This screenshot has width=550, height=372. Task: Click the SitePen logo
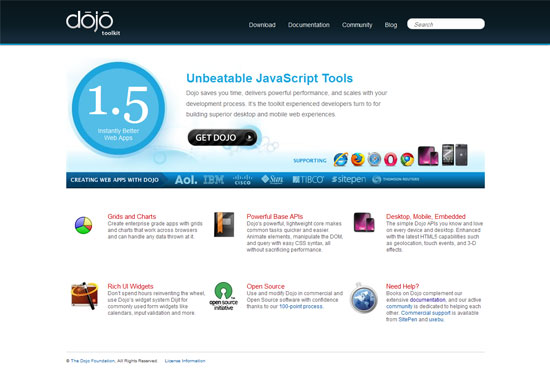(349, 180)
